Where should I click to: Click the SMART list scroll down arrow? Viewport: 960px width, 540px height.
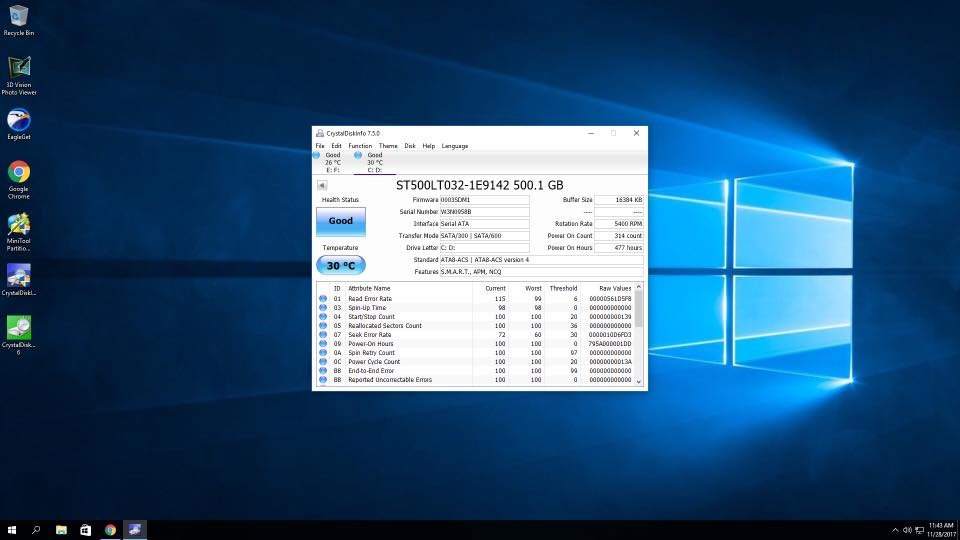point(639,381)
